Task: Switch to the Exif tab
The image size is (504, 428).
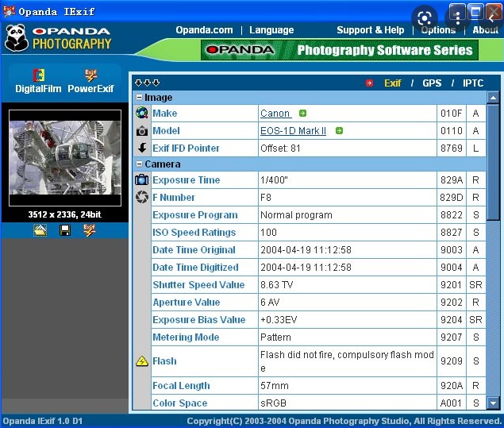Action: (392, 83)
